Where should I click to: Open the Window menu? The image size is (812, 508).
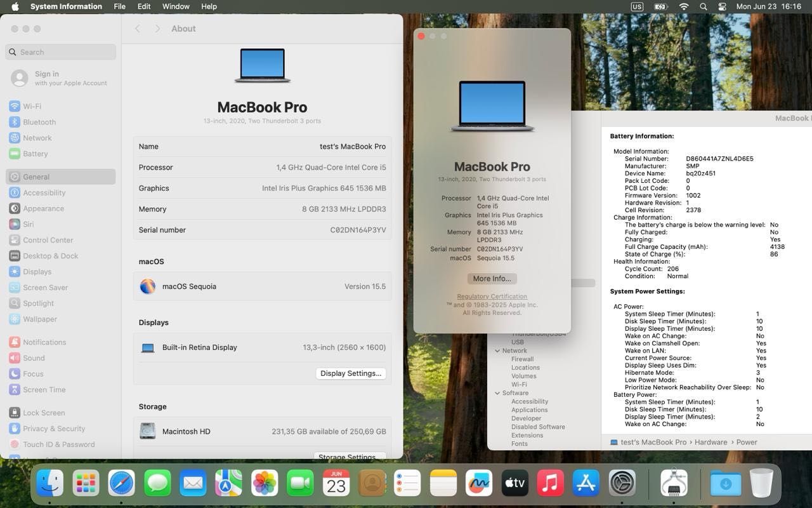(x=176, y=6)
